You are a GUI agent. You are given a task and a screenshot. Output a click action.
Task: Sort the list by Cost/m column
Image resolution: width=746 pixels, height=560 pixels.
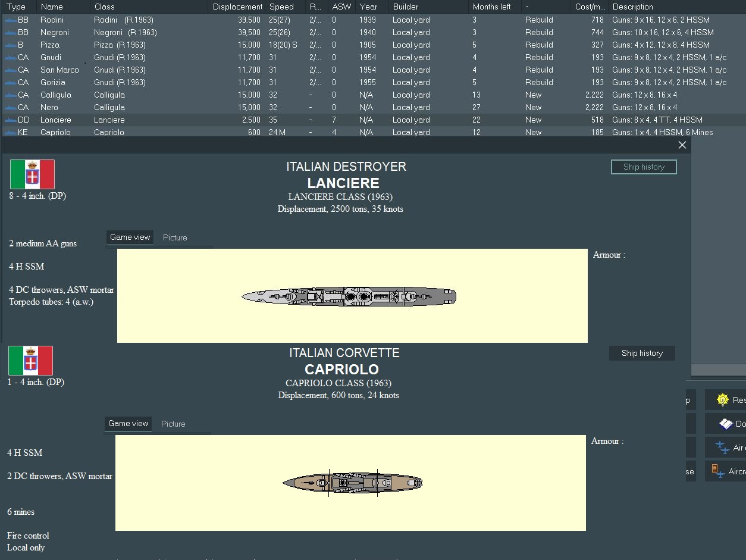pyautogui.click(x=590, y=7)
